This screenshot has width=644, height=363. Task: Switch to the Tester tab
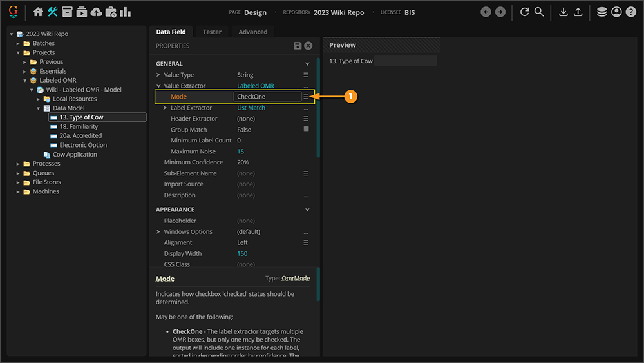coord(212,32)
